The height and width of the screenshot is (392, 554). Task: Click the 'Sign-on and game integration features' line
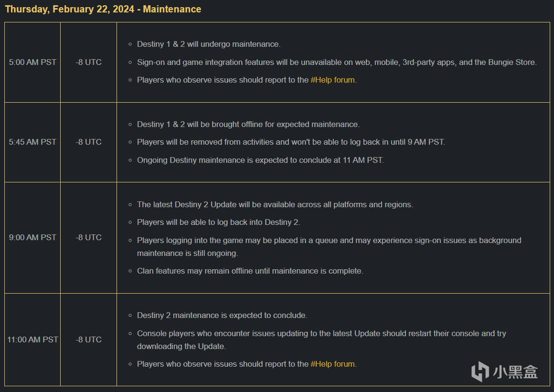click(x=336, y=62)
